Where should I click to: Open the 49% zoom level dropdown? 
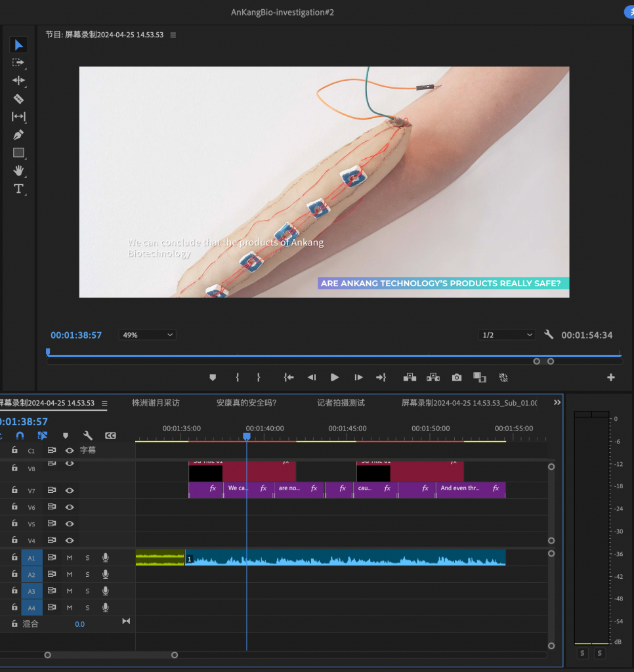pos(148,335)
